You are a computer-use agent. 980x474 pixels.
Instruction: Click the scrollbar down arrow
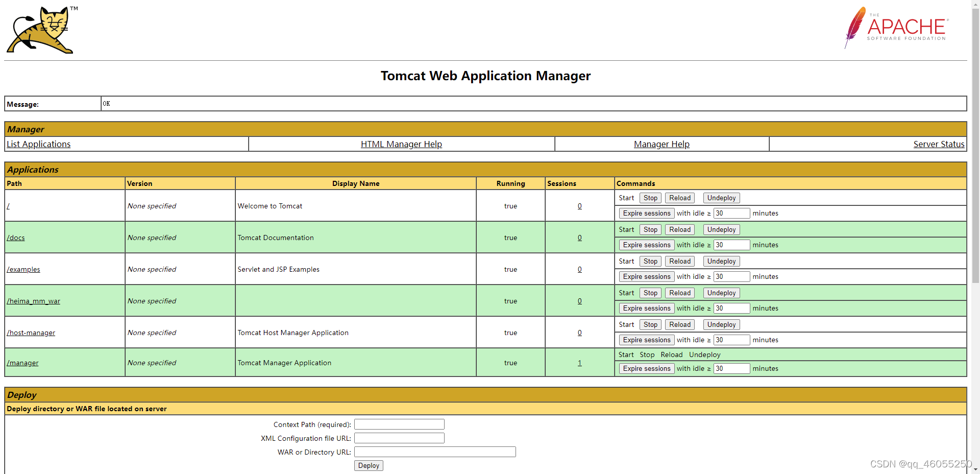pos(975,469)
